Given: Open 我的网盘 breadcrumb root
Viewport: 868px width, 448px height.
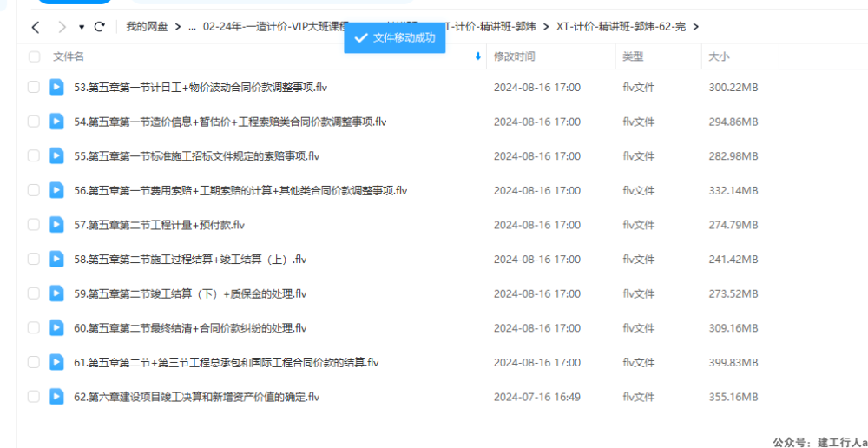Looking at the screenshot, I should click(147, 27).
